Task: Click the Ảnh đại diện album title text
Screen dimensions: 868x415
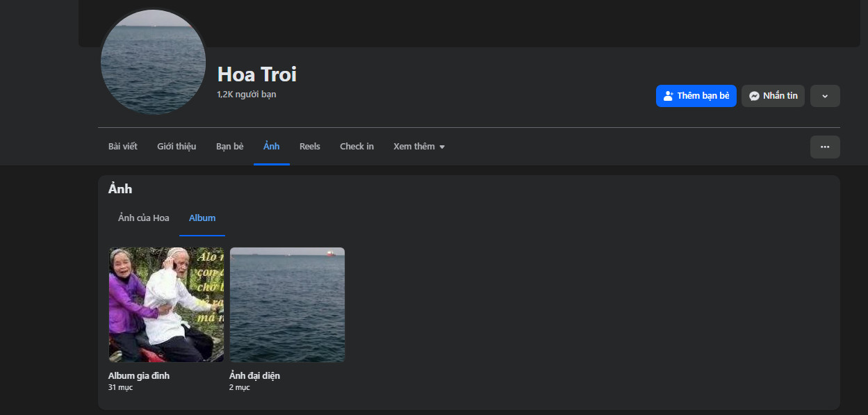Action: coord(254,376)
